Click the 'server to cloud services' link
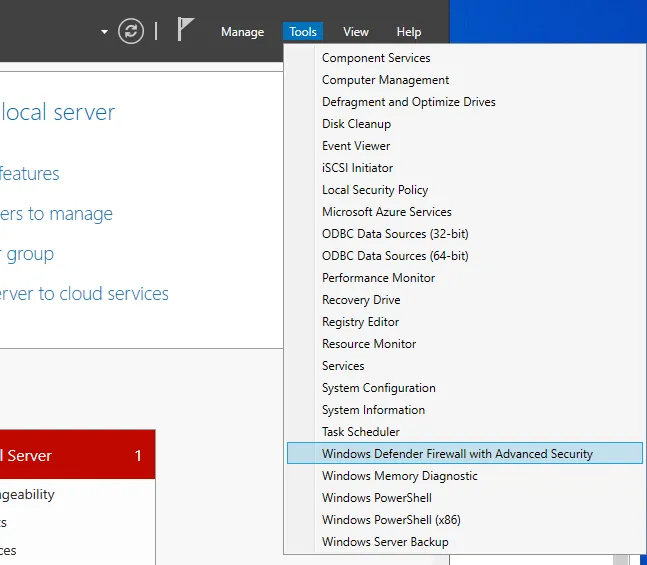Viewport: 647px width, 565px height. [x=84, y=294]
